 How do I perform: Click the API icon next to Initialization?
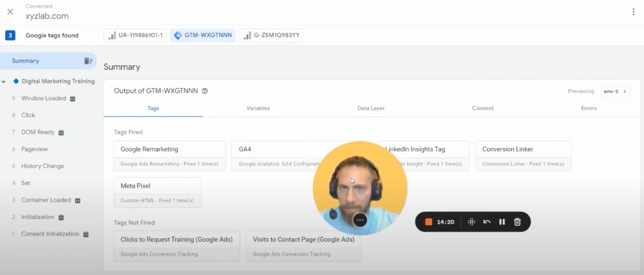pyautogui.click(x=61, y=218)
